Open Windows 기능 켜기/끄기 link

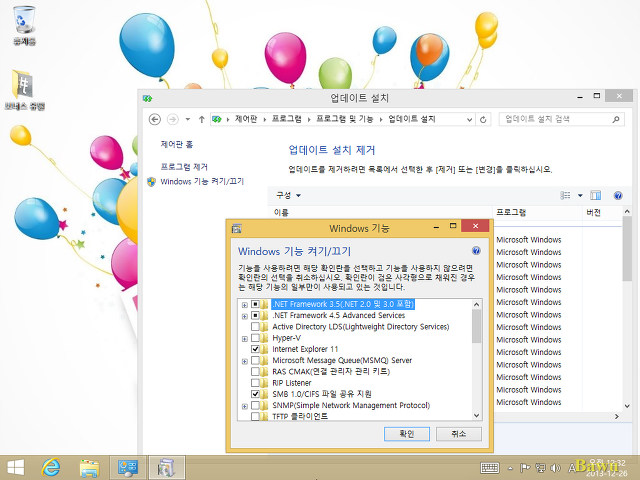click(x=202, y=181)
